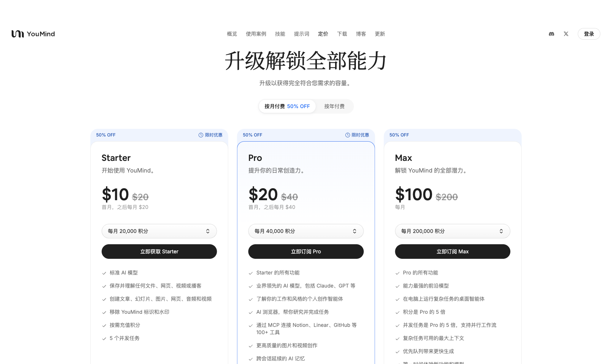Click the clock icon on Pro banner

tap(348, 135)
